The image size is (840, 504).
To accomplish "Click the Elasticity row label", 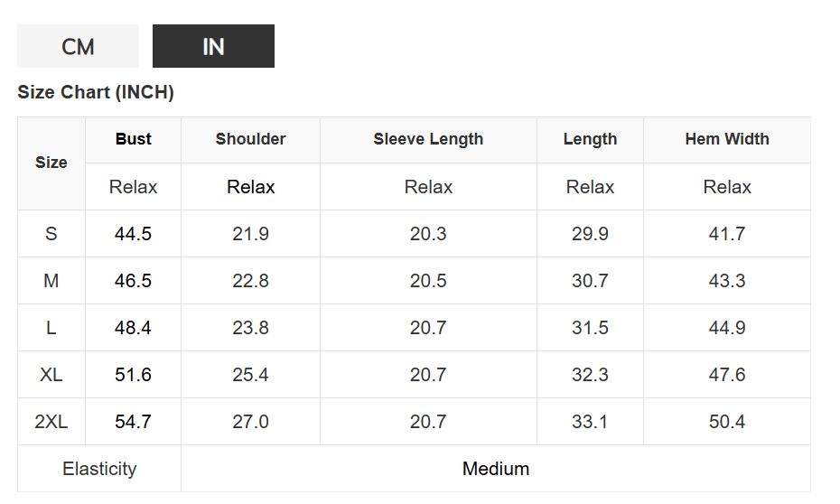I will point(99,469).
